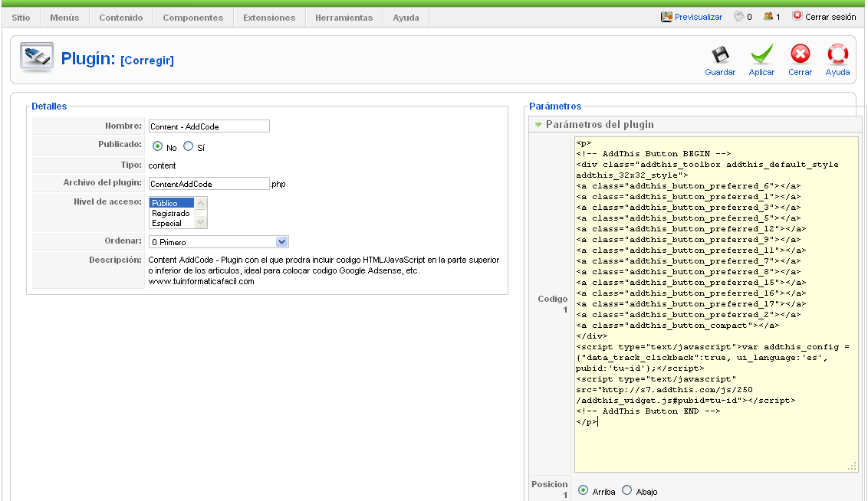
Task: Select Especial in access level list
Action: (172, 223)
